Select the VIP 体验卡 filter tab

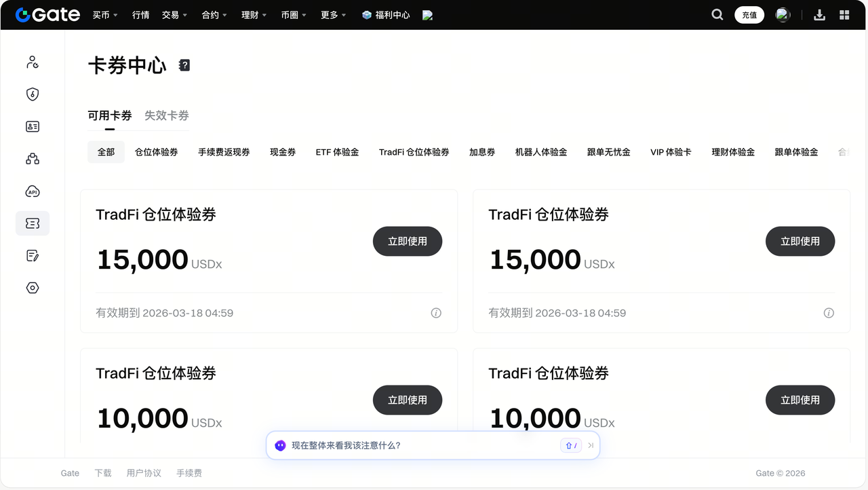coord(671,152)
